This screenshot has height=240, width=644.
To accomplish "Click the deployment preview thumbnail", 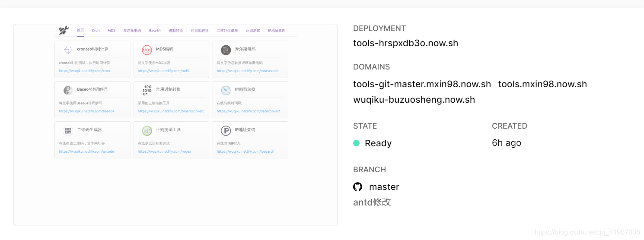I will tap(175, 125).
